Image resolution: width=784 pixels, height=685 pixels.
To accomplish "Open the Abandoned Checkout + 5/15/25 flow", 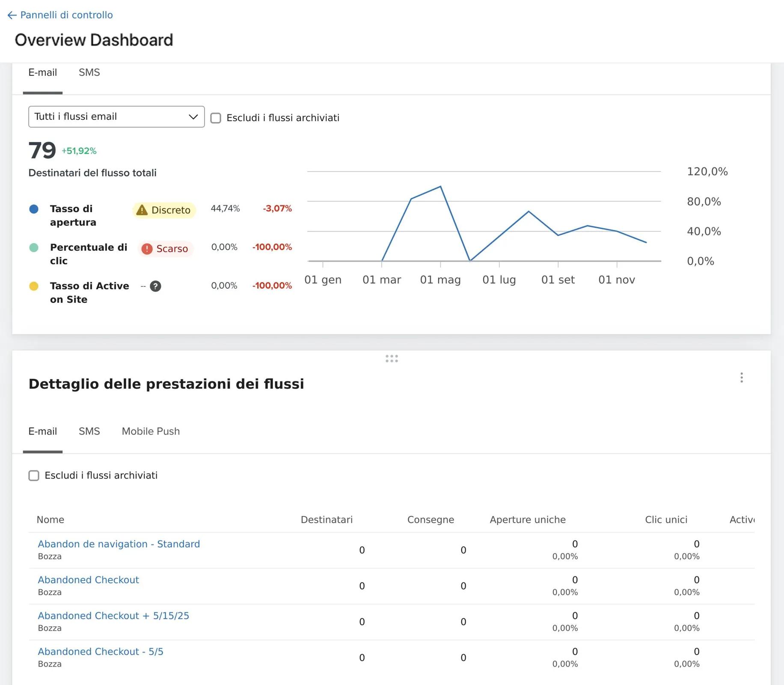I will [113, 616].
